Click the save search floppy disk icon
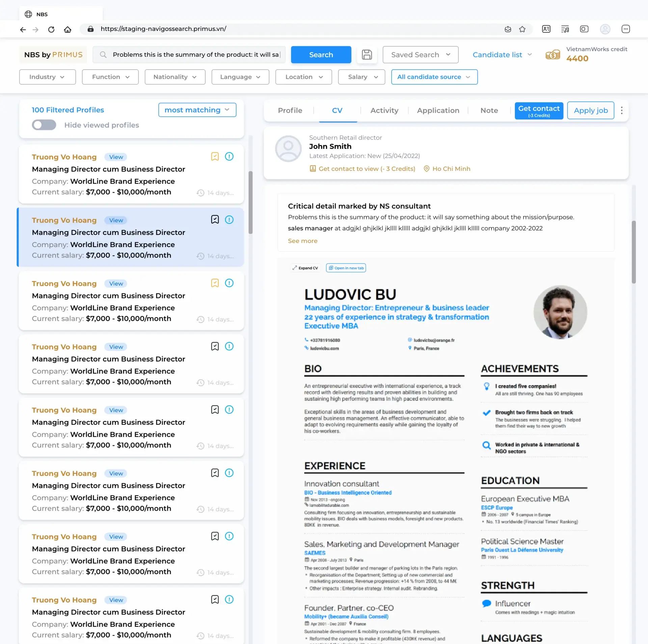648x644 pixels. pos(367,55)
